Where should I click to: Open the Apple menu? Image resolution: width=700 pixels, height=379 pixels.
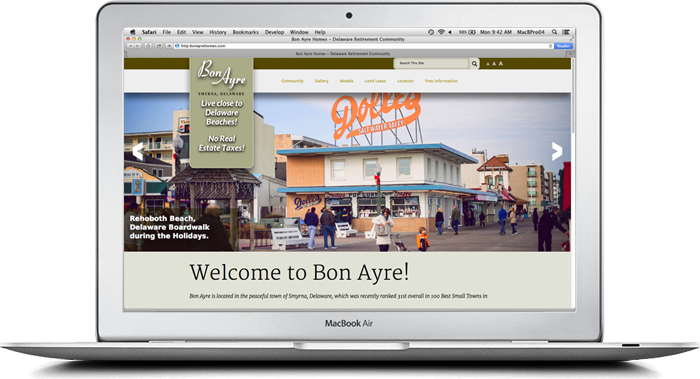[x=133, y=32]
